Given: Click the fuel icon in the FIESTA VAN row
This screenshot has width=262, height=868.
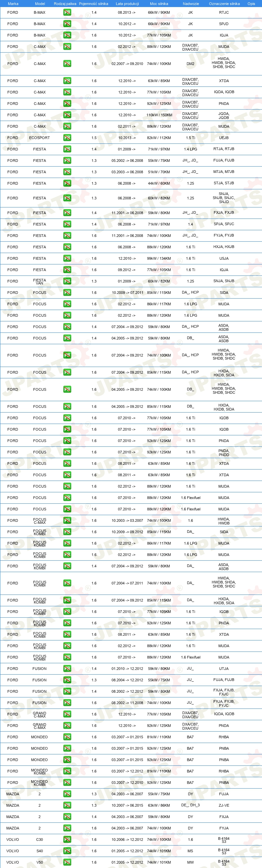Looking at the screenshot, I should [x=67, y=282].
